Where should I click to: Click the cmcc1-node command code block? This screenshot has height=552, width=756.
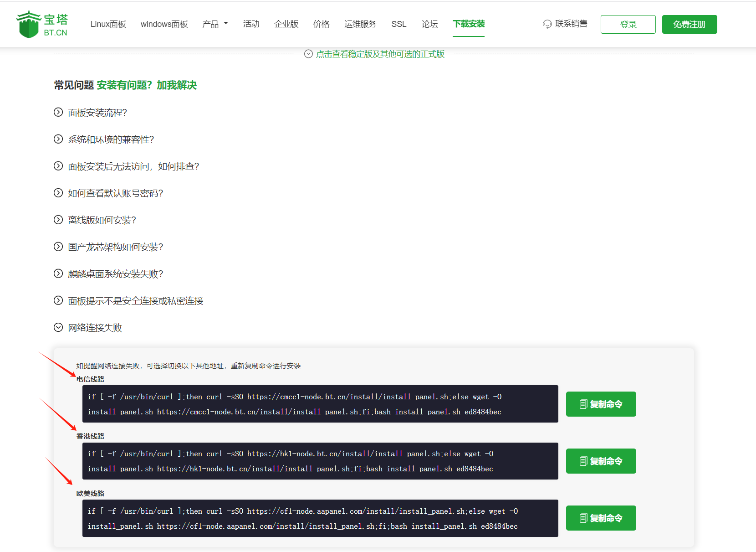coord(320,404)
